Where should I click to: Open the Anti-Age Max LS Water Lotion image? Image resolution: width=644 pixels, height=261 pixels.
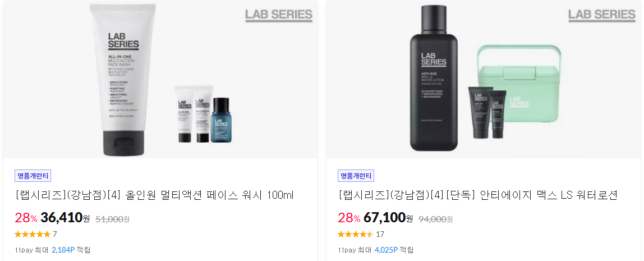[x=484, y=79]
